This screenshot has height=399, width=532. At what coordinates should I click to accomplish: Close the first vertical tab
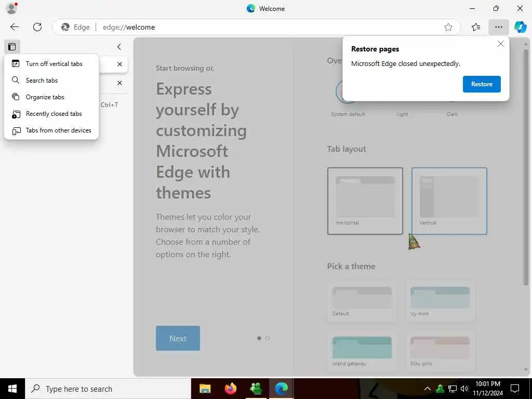coord(119,64)
